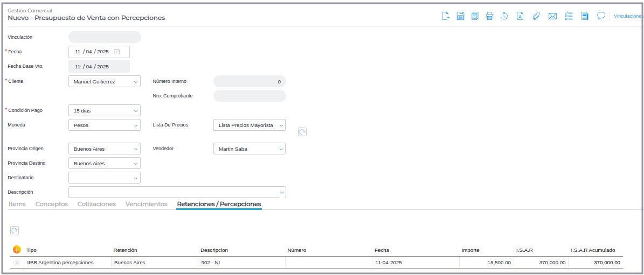
Task: Click the print icon in toolbar
Action: tap(489, 16)
